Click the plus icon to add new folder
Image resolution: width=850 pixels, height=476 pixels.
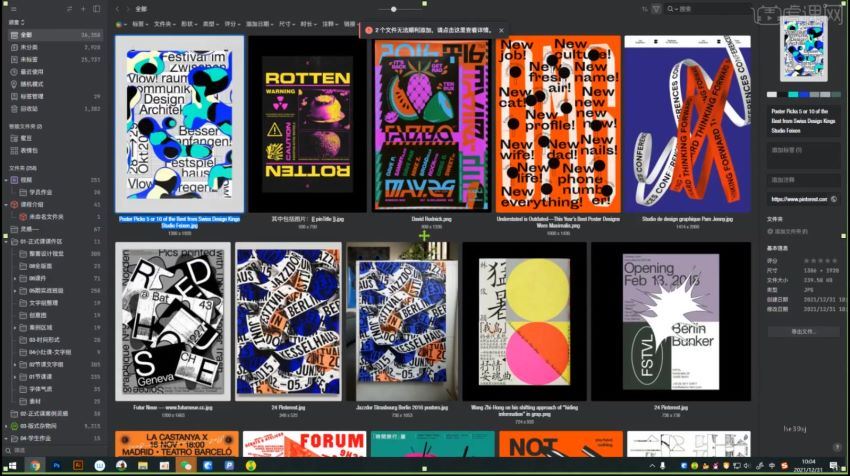83,9
